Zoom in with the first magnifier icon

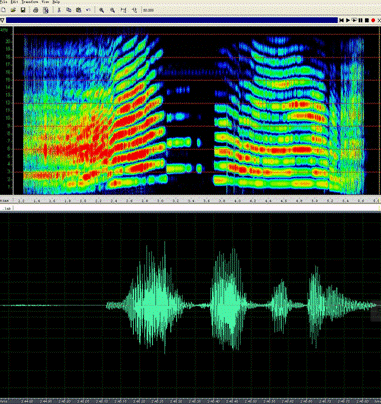click(102, 10)
